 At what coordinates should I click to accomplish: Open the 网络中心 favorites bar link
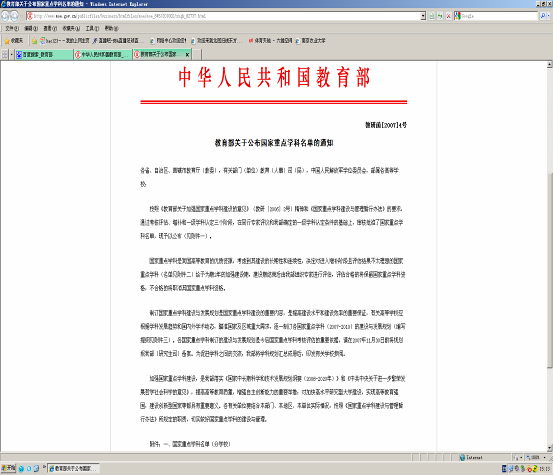(x=168, y=41)
